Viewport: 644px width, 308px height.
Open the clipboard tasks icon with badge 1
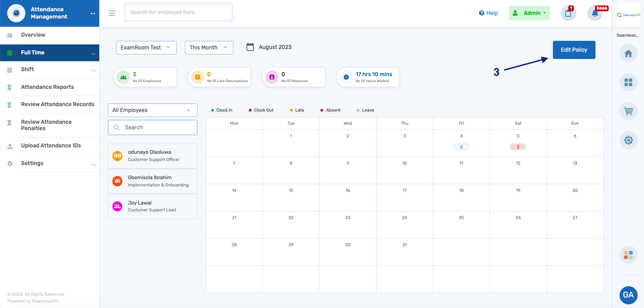tap(568, 13)
